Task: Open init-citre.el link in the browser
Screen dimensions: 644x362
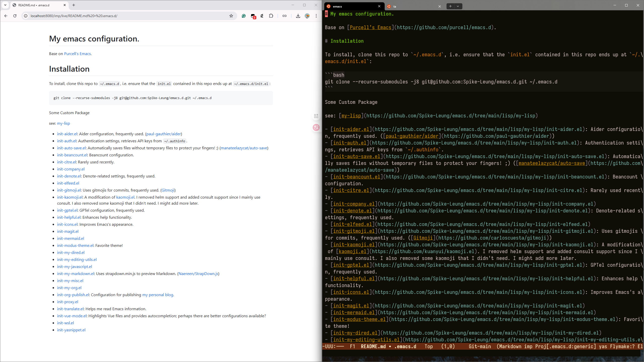Action: [x=66, y=162]
